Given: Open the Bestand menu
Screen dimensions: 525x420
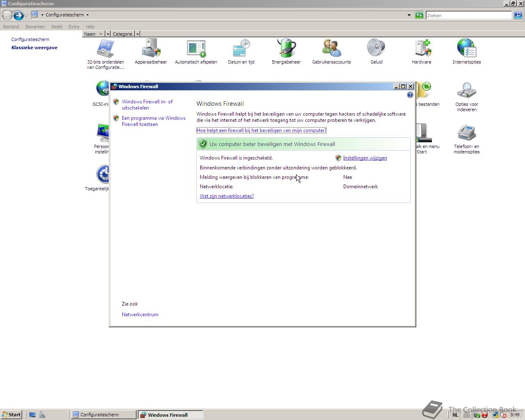Looking at the screenshot, I should pos(11,27).
